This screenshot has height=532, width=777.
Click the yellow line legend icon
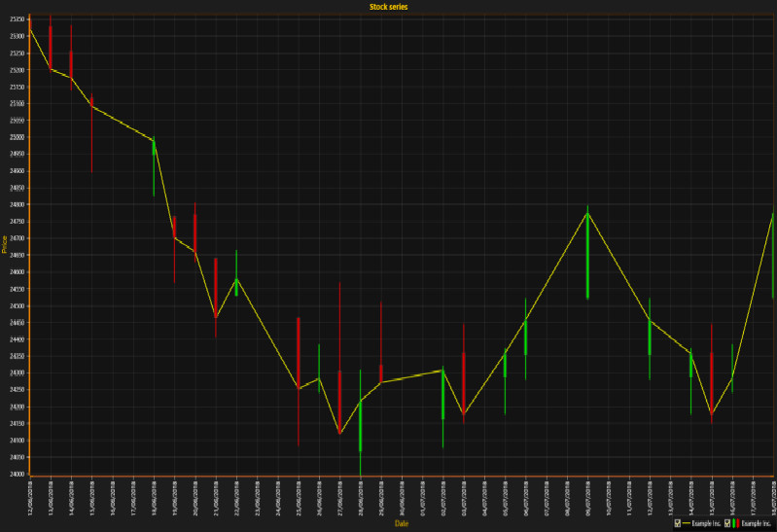(686, 523)
